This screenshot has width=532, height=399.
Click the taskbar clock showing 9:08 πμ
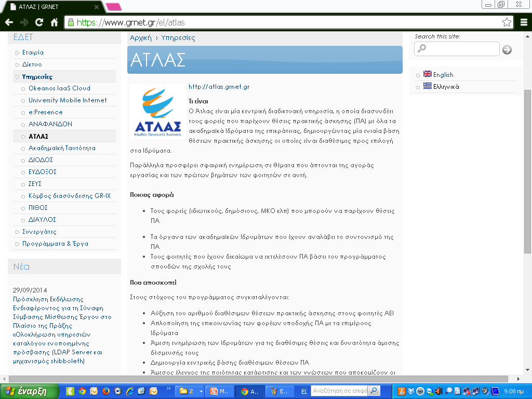(x=514, y=391)
